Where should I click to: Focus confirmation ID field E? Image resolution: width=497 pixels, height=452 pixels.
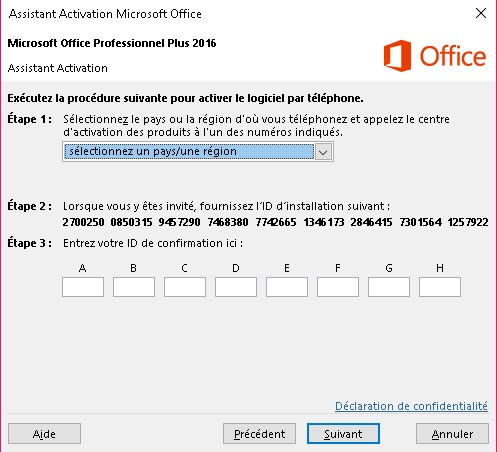287,287
